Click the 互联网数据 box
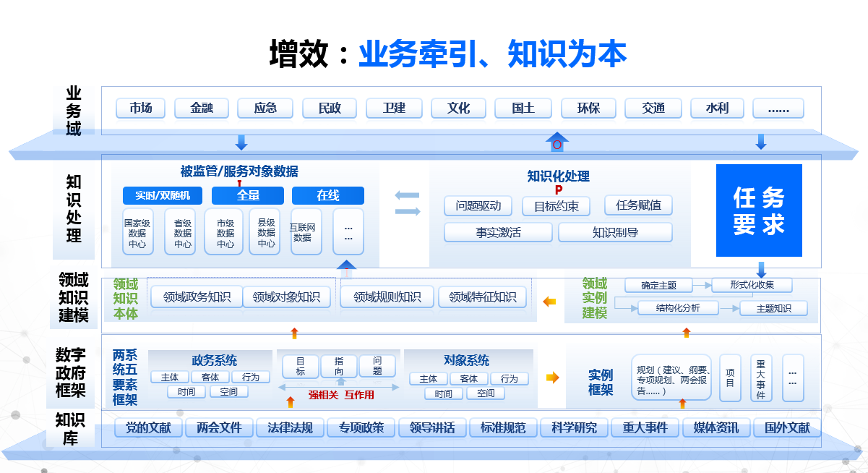The image size is (868, 473). click(x=306, y=231)
